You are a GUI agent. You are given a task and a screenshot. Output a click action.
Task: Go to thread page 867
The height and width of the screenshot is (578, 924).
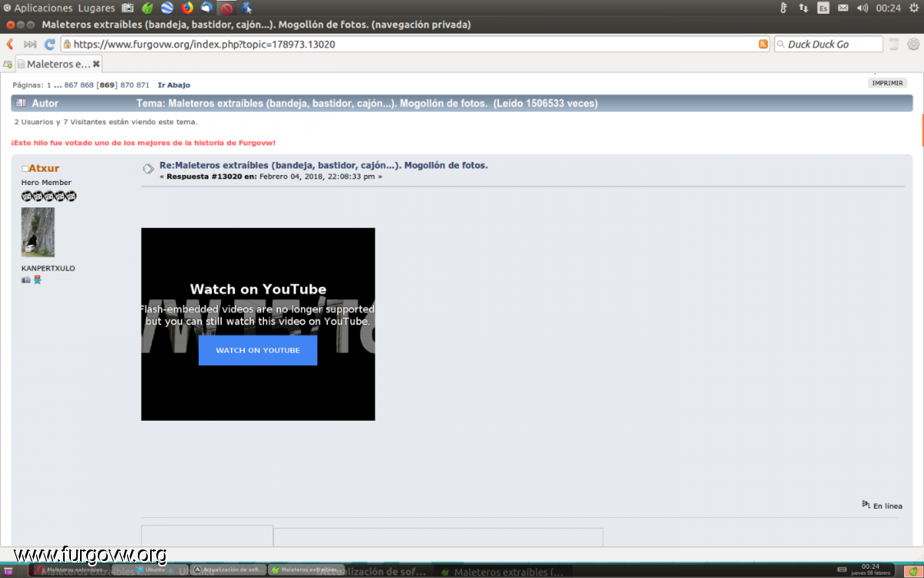point(71,85)
